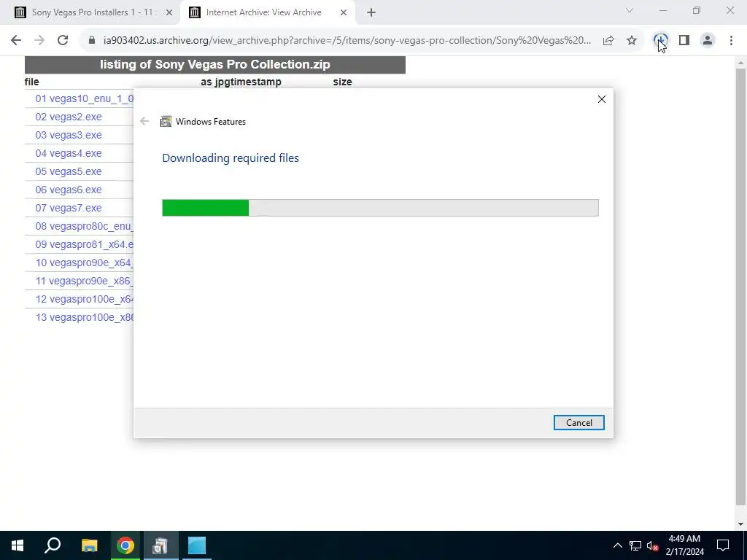
Task: Open 06 vegas6.exe link
Action: [x=68, y=190]
